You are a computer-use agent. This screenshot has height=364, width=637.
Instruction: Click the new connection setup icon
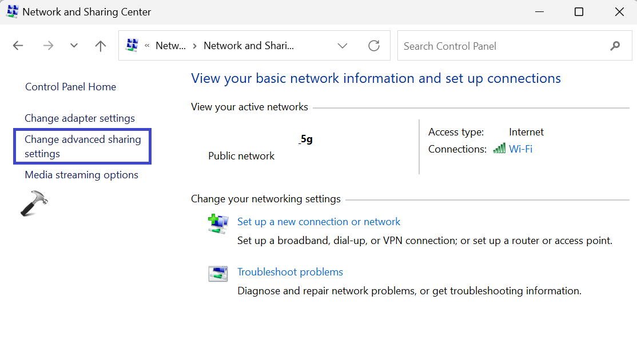(218, 223)
